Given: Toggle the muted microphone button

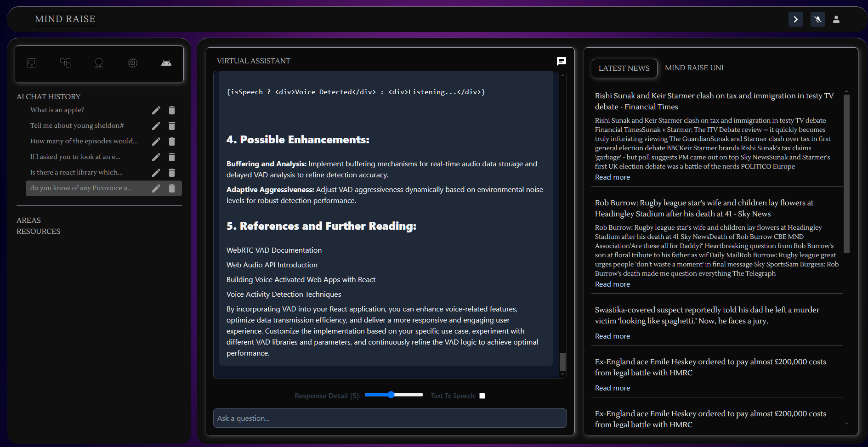Looking at the screenshot, I should tap(818, 19).
